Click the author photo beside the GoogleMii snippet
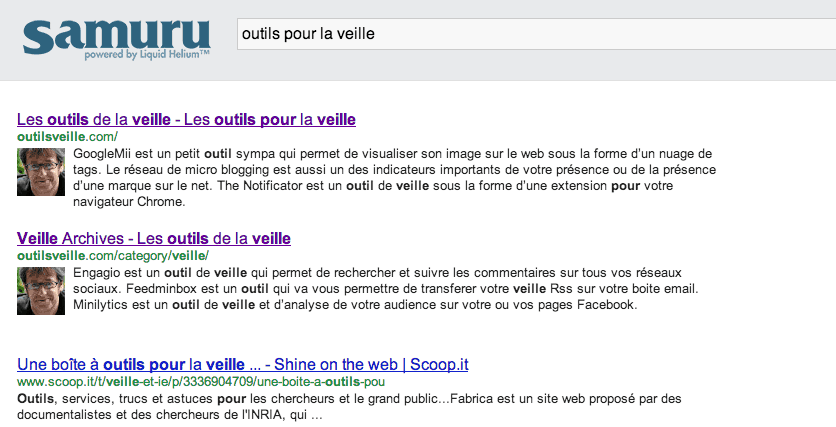This screenshot has height=427, width=836. [41, 172]
